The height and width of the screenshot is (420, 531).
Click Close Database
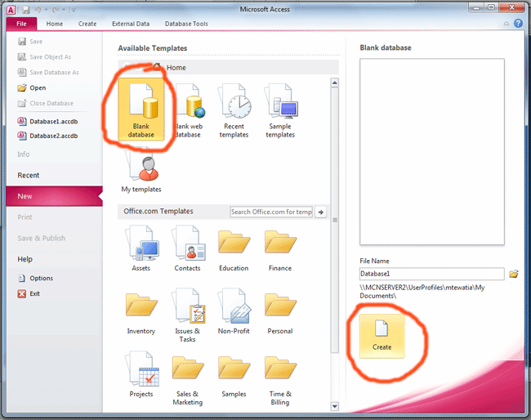(46, 103)
